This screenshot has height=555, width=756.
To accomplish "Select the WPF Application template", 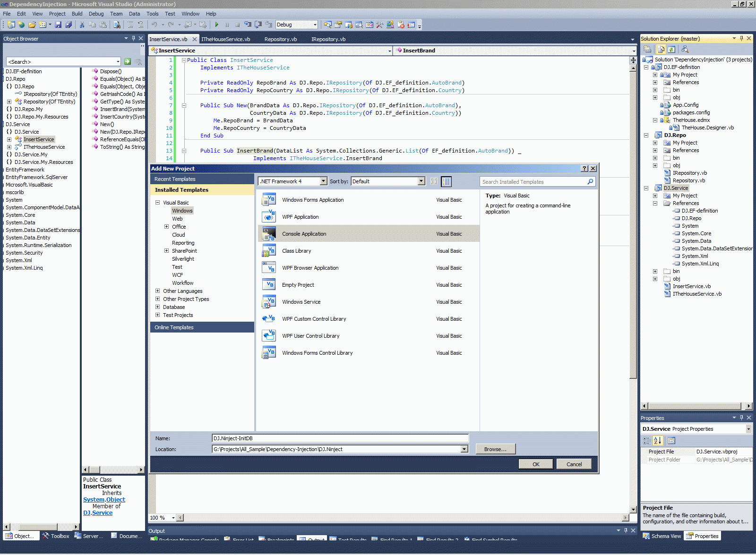I will pyautogui.click(x=369, y=217).
